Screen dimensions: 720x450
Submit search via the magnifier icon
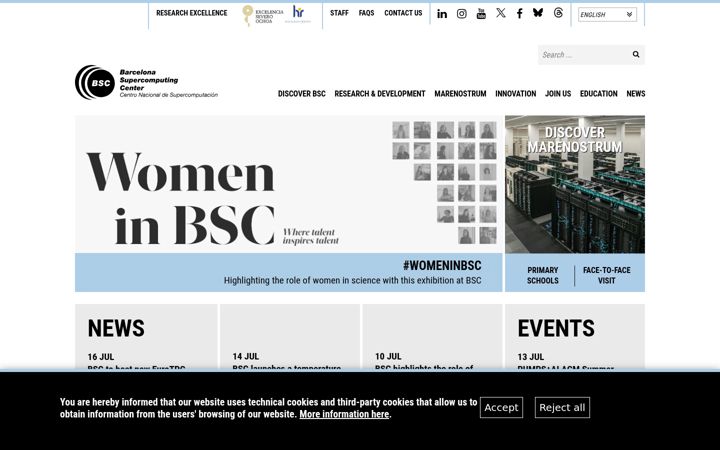[636, 54]
